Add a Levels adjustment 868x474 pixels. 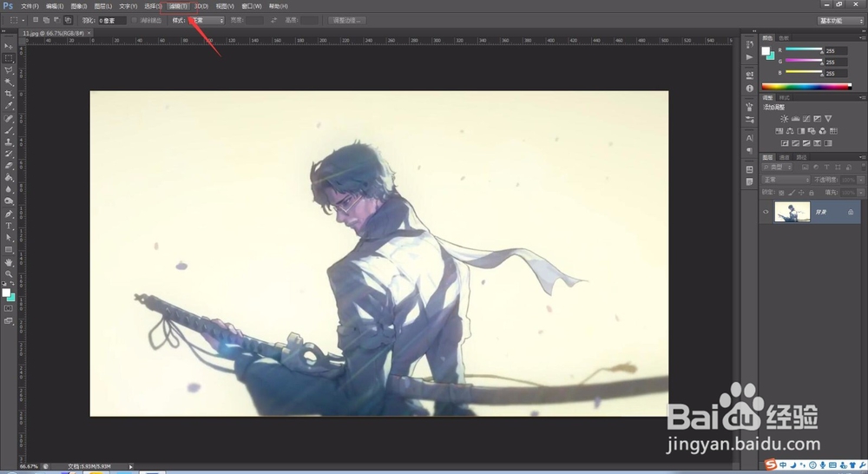(795, 118)
